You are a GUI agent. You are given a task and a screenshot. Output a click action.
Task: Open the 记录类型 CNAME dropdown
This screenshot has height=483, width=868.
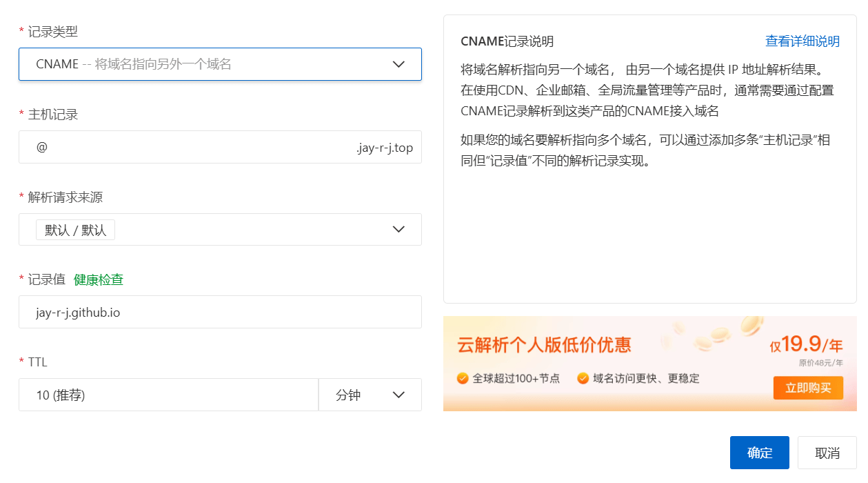pos(207,64)
